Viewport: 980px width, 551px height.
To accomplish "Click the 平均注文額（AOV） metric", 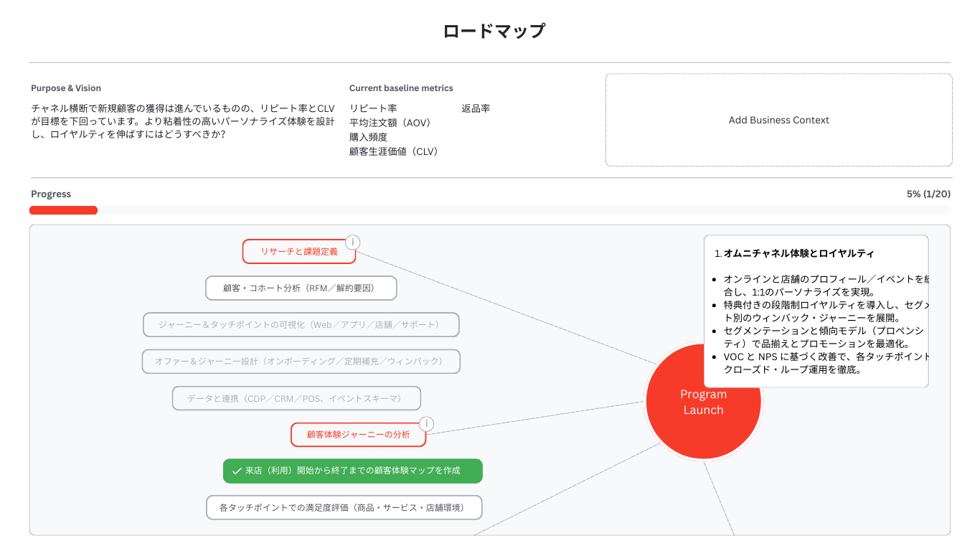I will click(x=392, y=123).
